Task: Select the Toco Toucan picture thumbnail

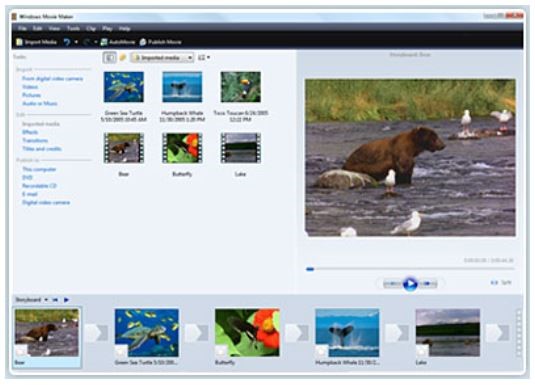Action: click(x=241, y=87)
